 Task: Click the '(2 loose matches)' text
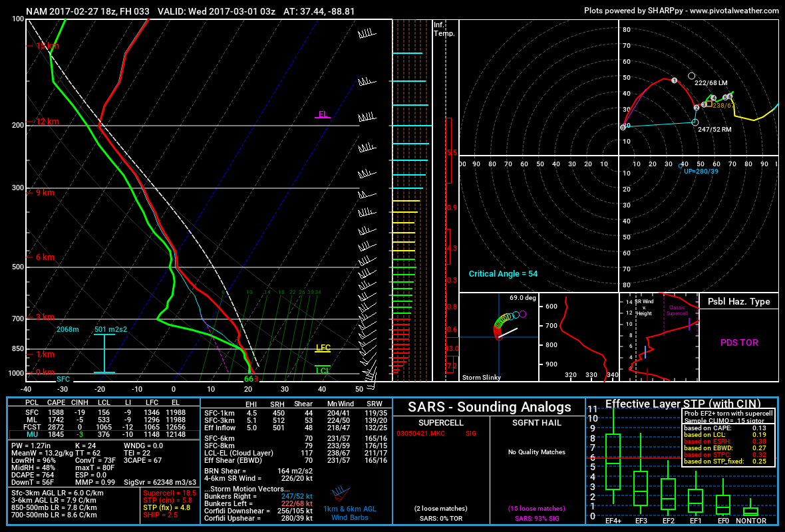point(440,509)
